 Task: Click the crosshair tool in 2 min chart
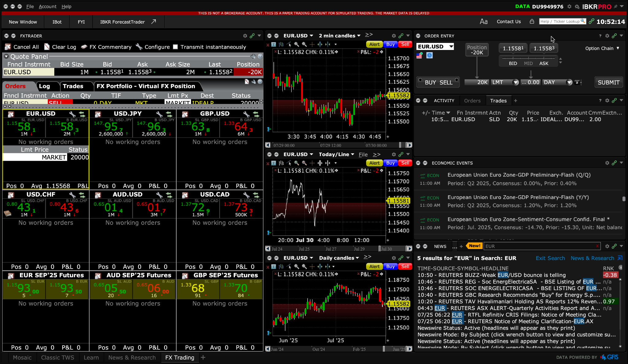click(x=312, y=44)
